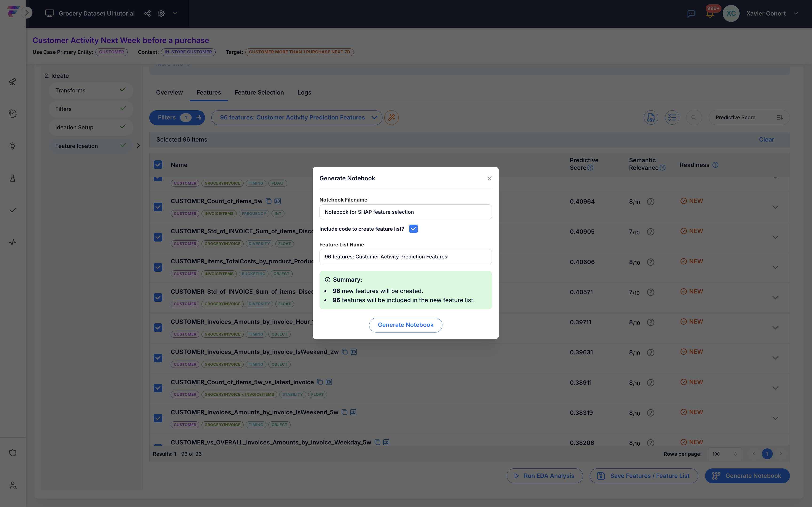812x507 pixels.
Task: Uncheck checkbox of row with score 0.40606
Action: click(158, 267)
